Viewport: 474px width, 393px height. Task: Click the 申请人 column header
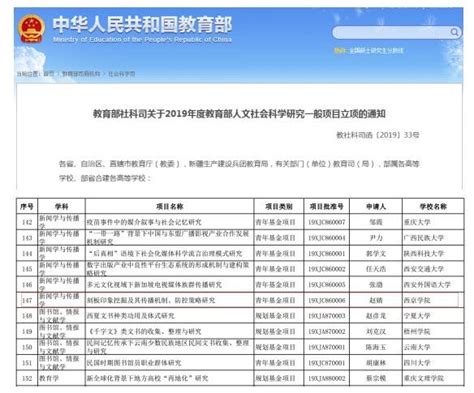tap(376, 207)
